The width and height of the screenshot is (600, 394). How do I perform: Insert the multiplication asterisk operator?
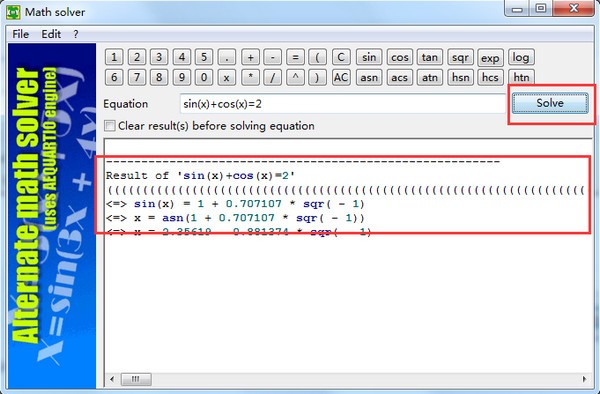pos(250,77)
